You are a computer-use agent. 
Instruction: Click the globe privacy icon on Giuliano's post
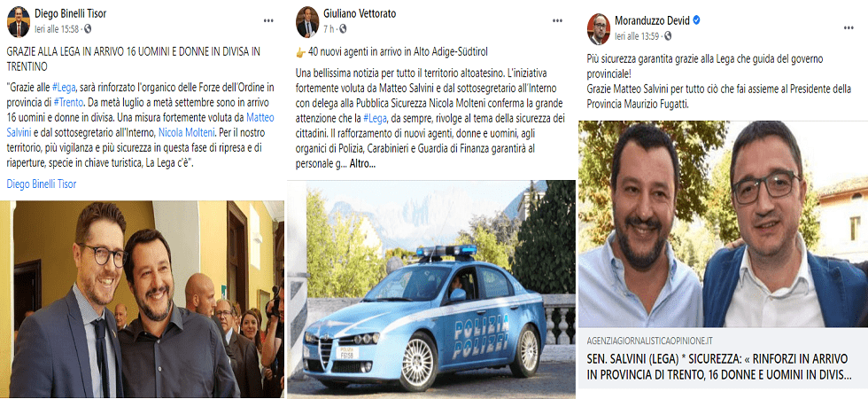click(343, 28)
